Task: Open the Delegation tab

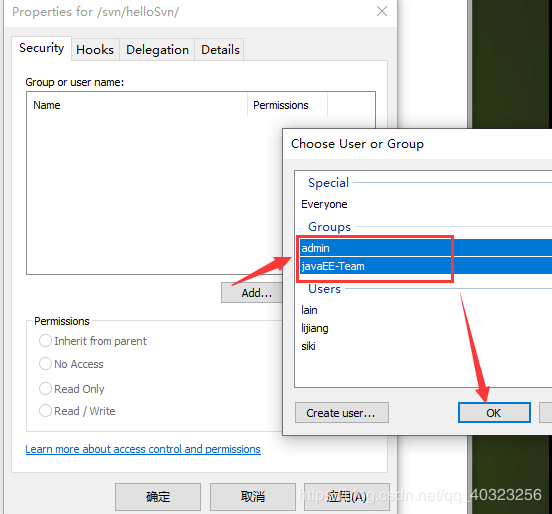Action: point(157,50)
